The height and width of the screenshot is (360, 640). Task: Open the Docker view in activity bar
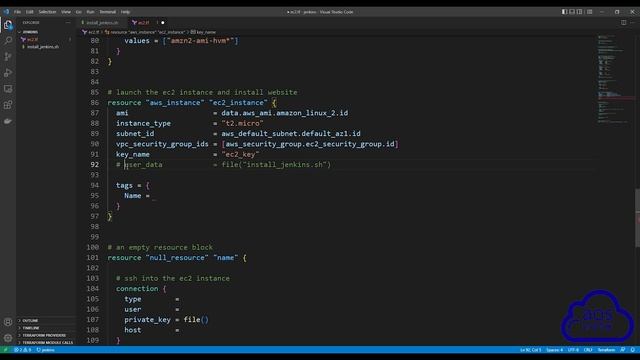pyautogui.click(x=8, y=121)
